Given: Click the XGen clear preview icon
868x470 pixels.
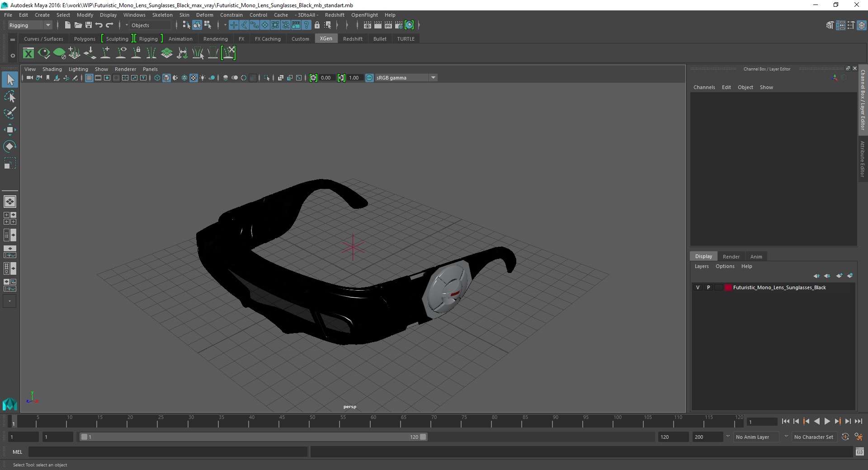Looking at the screenshot, I should point(59,53).
